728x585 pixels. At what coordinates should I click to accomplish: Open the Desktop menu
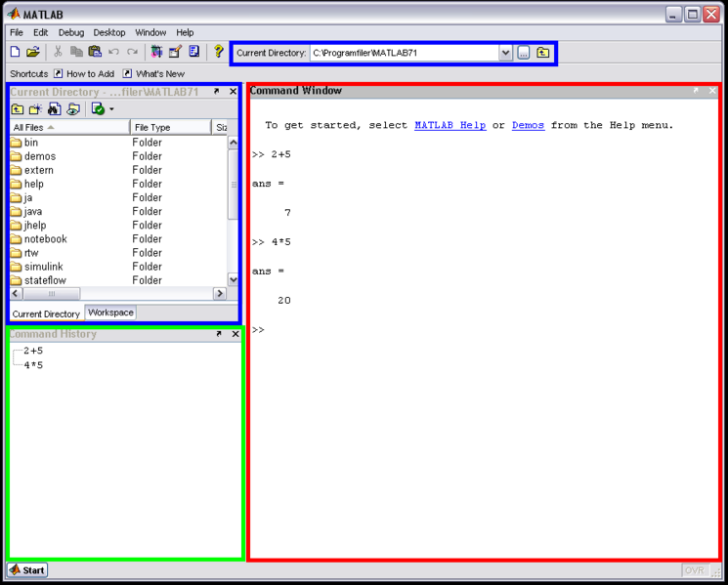(109, 32)
